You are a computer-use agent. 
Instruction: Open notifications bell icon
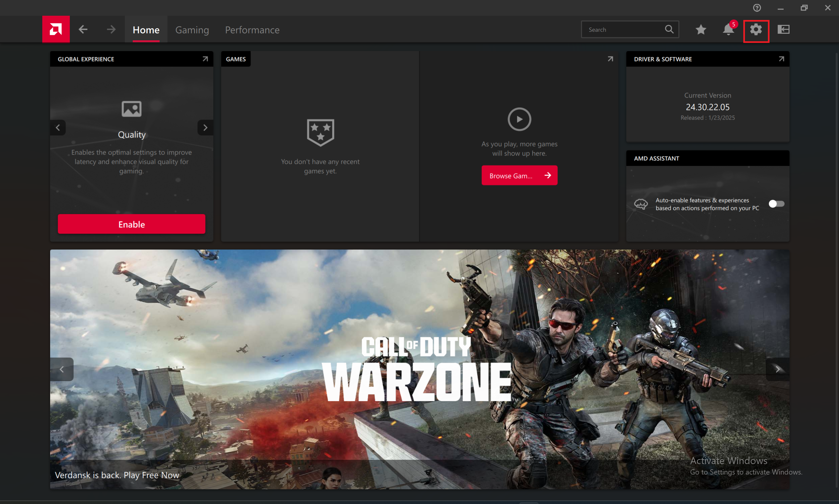coord(728,29)
